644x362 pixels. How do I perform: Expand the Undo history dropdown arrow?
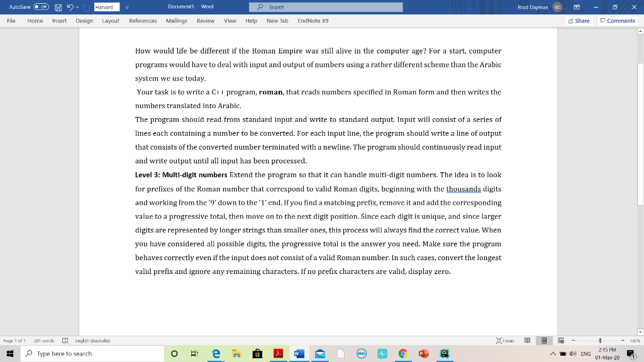point(77,6)
